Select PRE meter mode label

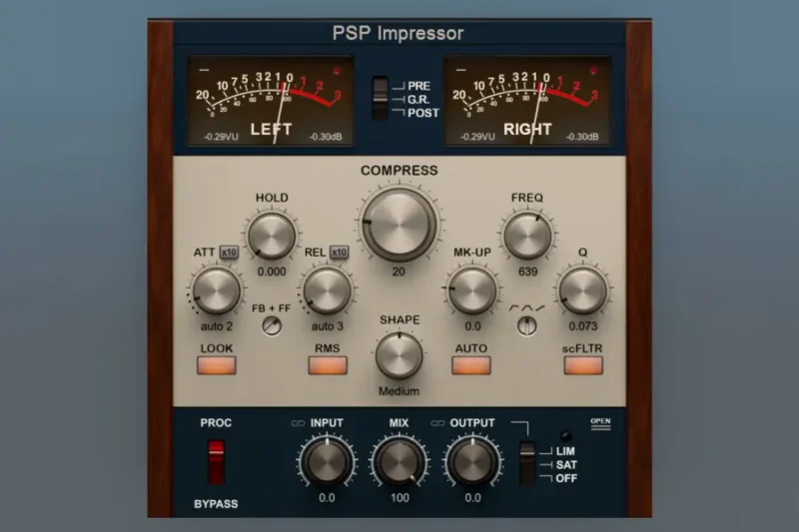(x=418, y=86)
